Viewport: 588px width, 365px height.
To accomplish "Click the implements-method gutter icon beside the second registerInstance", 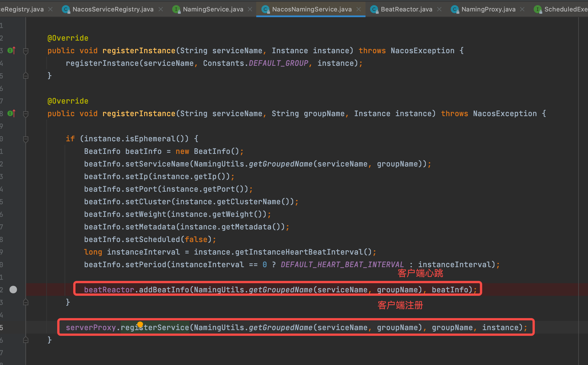I will [x=11, y=114].
